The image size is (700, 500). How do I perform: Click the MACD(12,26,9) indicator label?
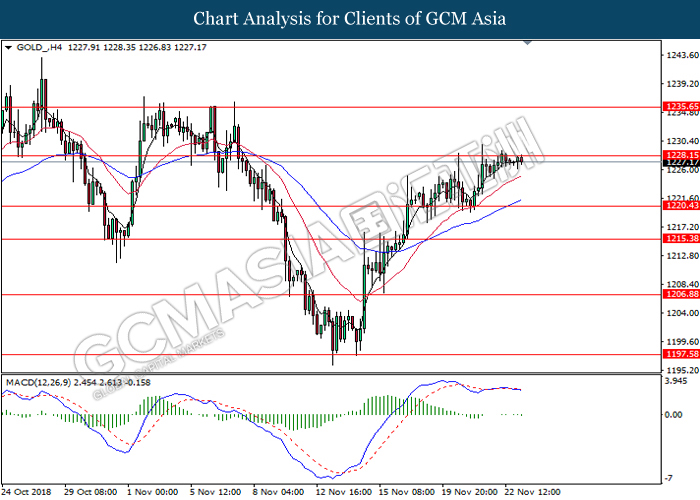[38, 383]
